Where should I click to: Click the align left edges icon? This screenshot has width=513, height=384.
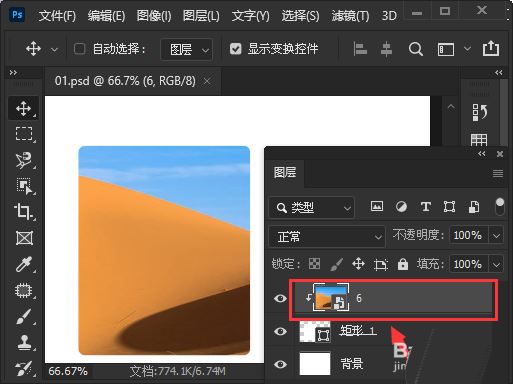[360, 49]
